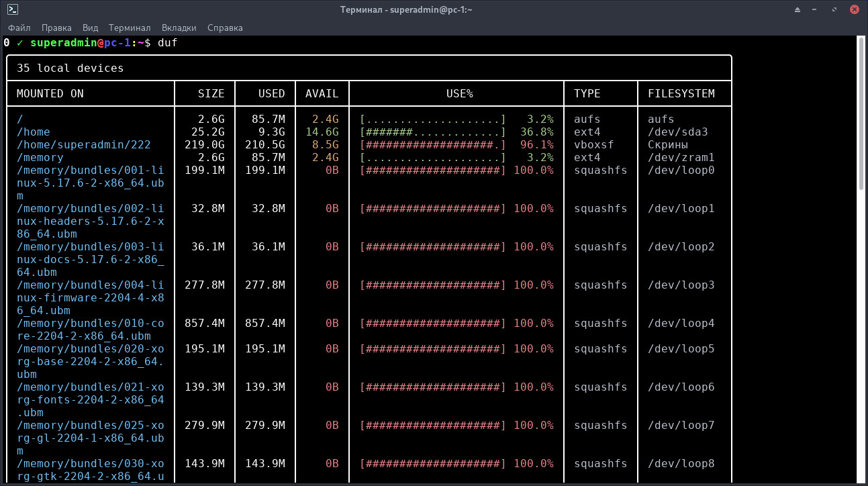The image size is (868, 486).
Task: Open the Вкладки menu
Action: tap(179, 28)
